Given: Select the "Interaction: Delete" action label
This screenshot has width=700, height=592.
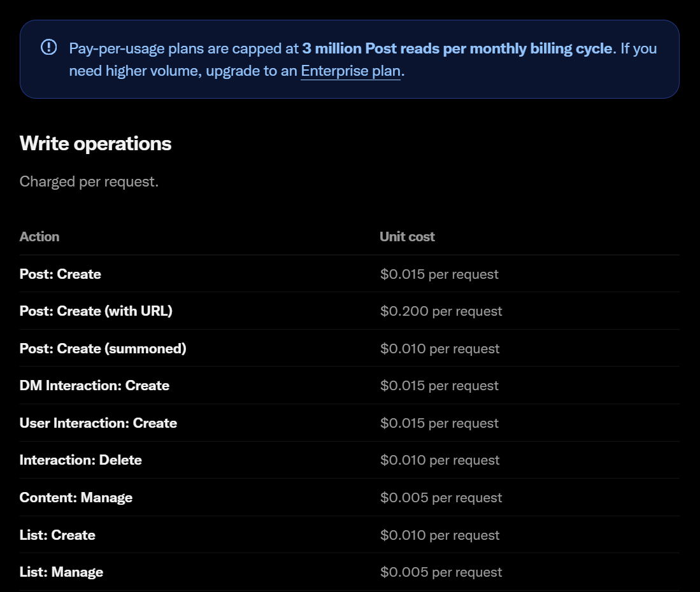Looking at the screenshot, I should [x=81, y=460].
